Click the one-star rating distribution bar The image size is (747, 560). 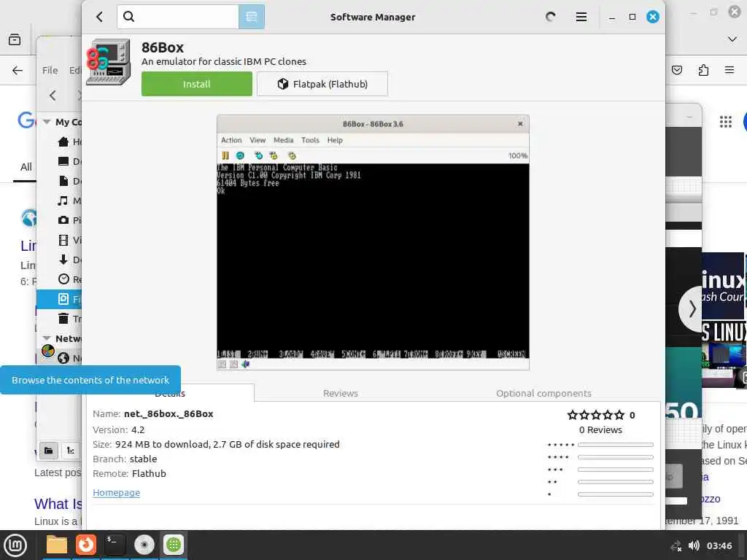coord(616,494)
